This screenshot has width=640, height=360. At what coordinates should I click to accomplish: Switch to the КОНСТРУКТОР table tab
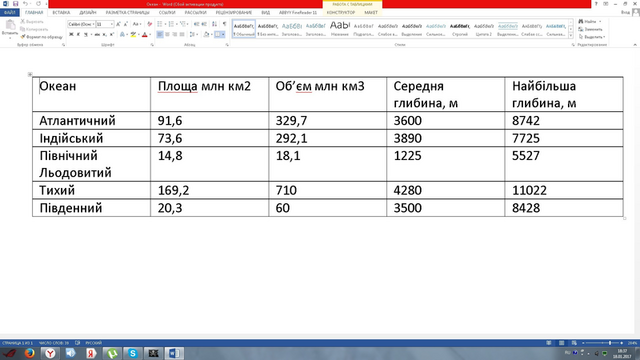[341, 13]
